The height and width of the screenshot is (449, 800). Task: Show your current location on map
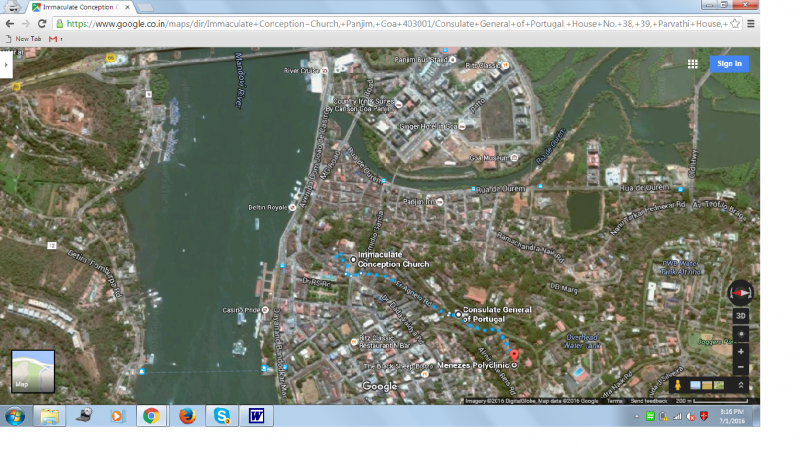[741, 333]
